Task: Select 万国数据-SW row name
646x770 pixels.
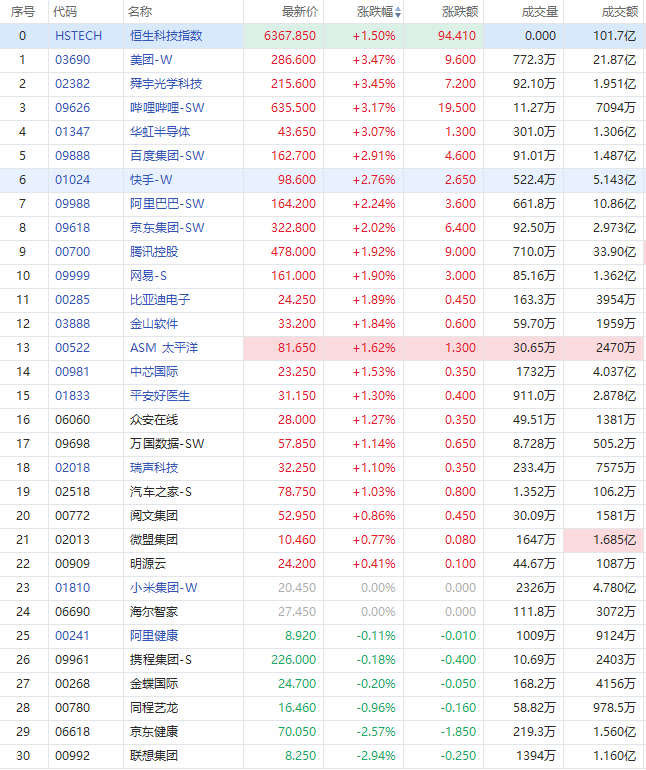Action: point(167,444)
